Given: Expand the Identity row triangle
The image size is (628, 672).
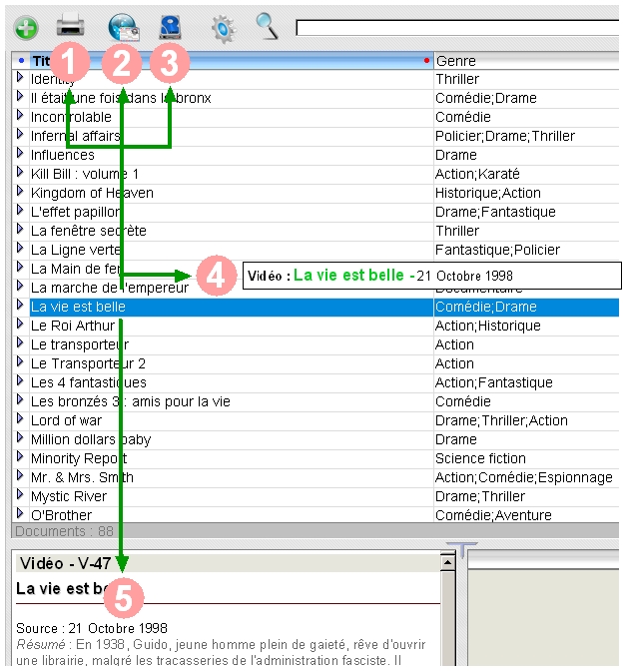Looking at the screenshot, I should 20,78.
